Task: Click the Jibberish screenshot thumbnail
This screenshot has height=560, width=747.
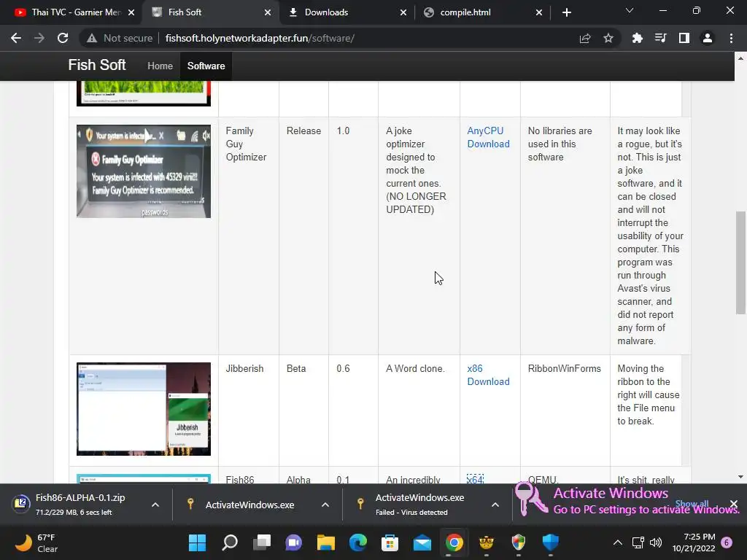Action: 144,409
